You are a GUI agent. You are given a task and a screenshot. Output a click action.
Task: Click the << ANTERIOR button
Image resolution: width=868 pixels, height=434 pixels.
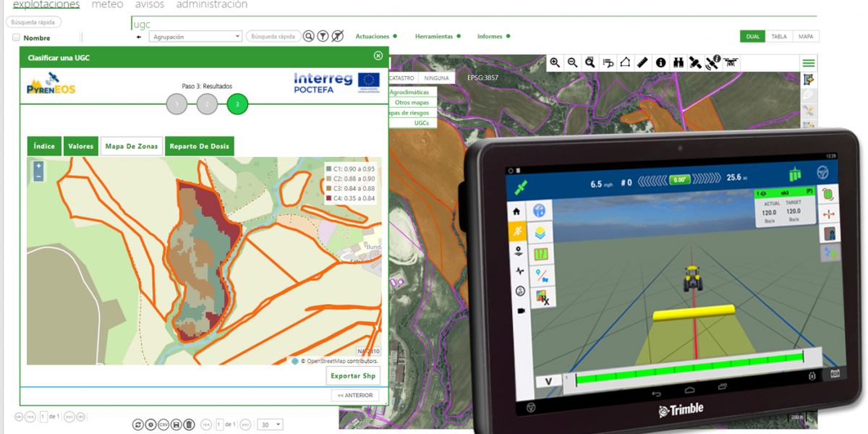point(354,396)
